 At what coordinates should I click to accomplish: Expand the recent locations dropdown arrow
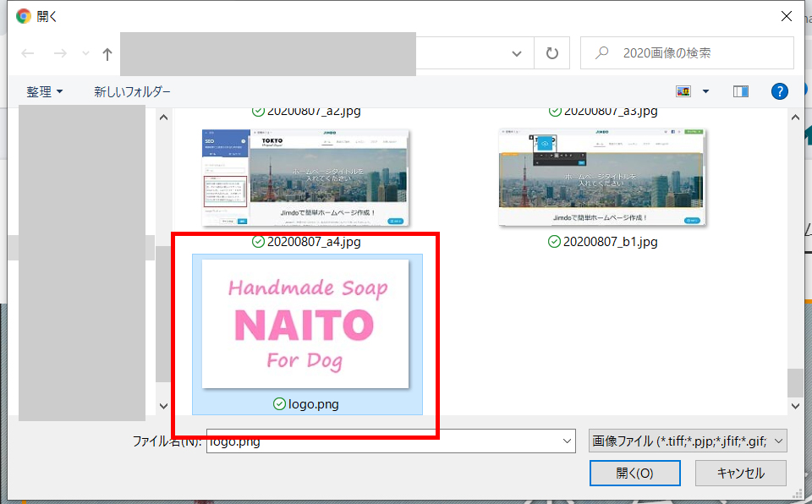click(x=85, y=53)
